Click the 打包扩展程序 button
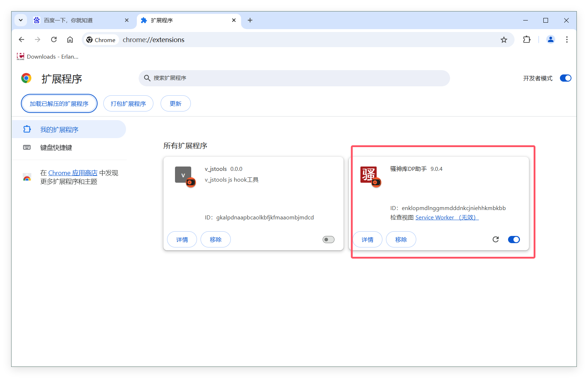 click(128, 104)
